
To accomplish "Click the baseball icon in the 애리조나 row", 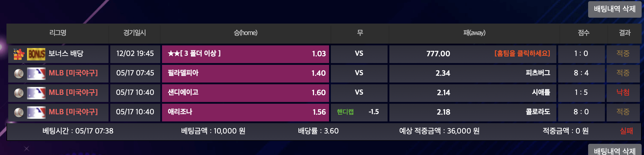I will click(x=19, y=112).
